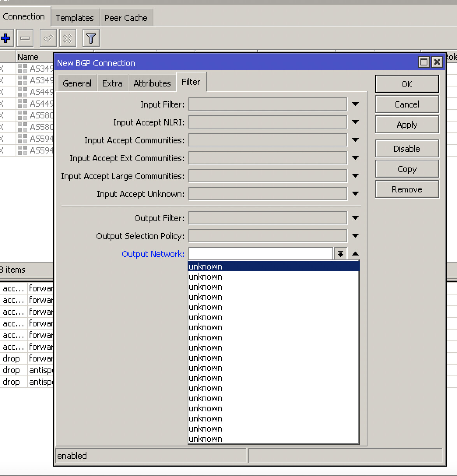457x476 pixels.
Task: Click the Input Filter text field
Action: 268,104
